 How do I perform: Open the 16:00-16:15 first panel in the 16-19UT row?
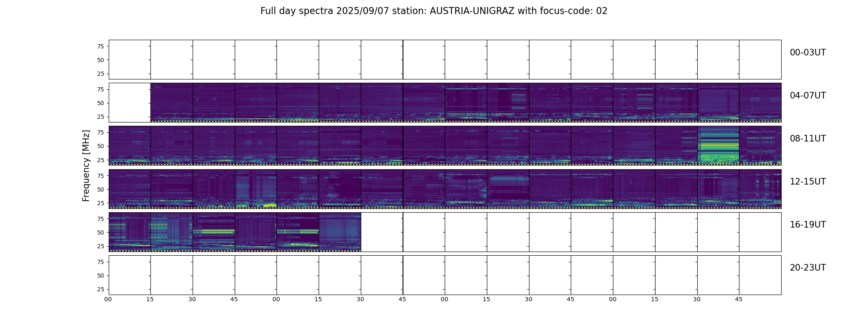pyautogui.click(x=130, y=232)
